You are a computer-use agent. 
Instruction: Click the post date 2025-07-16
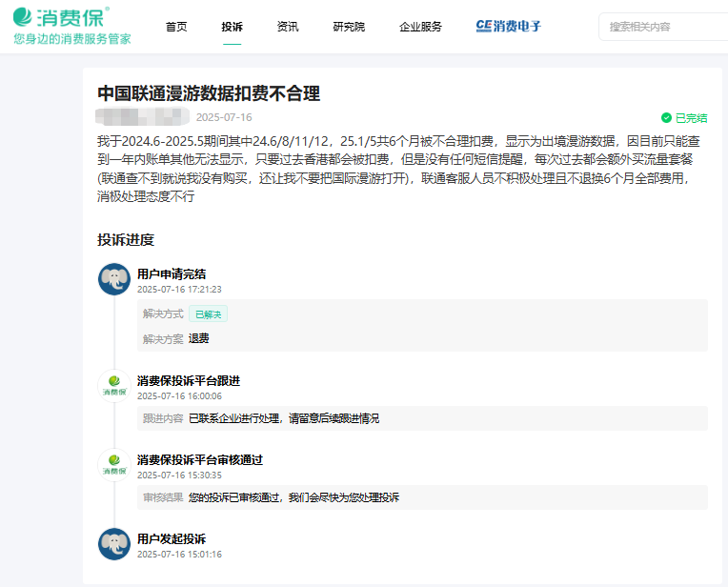pos(224,117)
